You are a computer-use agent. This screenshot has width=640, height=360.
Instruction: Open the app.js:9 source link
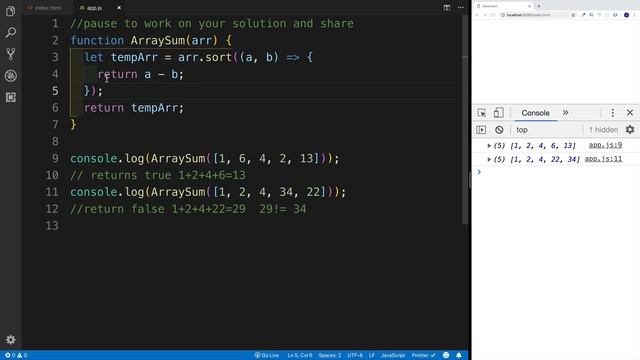click(x=605, y=145)
